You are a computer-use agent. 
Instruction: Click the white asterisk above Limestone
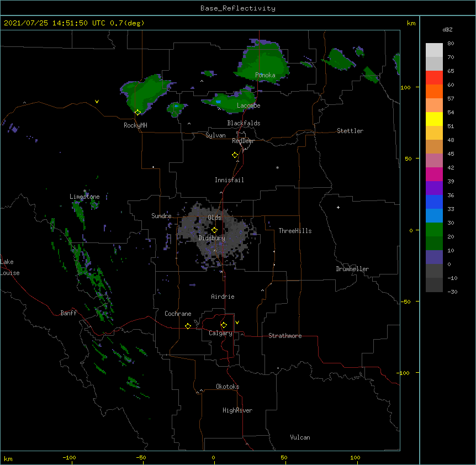pos(85,191)
